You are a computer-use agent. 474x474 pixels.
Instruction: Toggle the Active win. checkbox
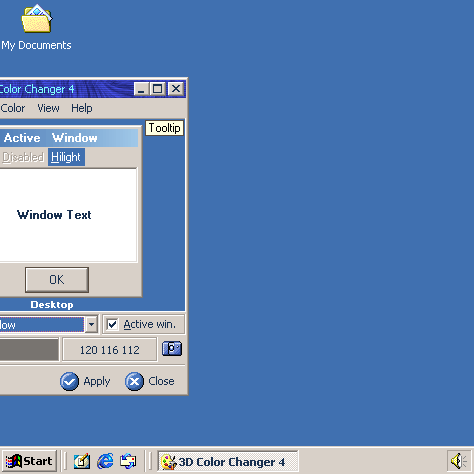click(112, 324)
